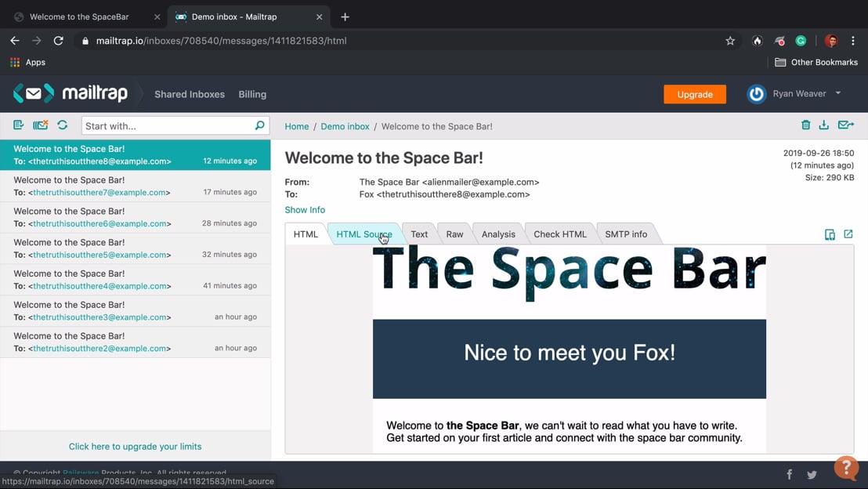Viewport: 868px width, 489px height.
Task: Select message to thetruthisoutthere5@example.com
Action: pos(135,248)
